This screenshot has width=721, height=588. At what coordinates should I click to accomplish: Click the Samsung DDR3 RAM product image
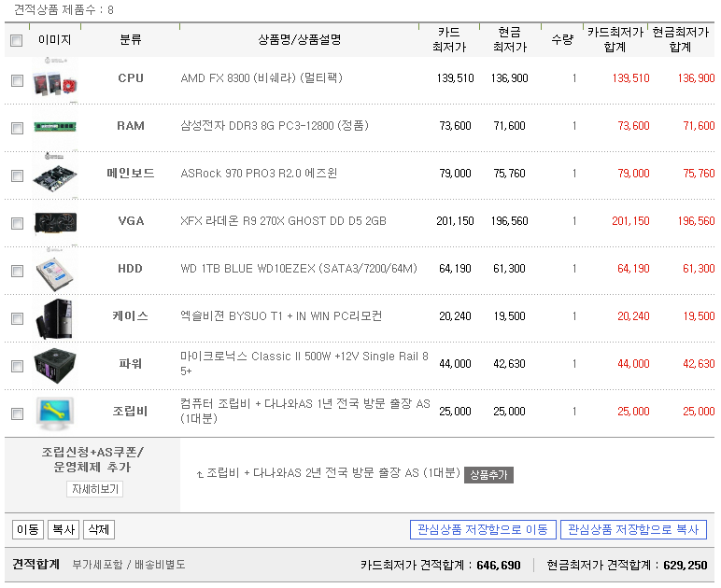(x=54, y=126)
